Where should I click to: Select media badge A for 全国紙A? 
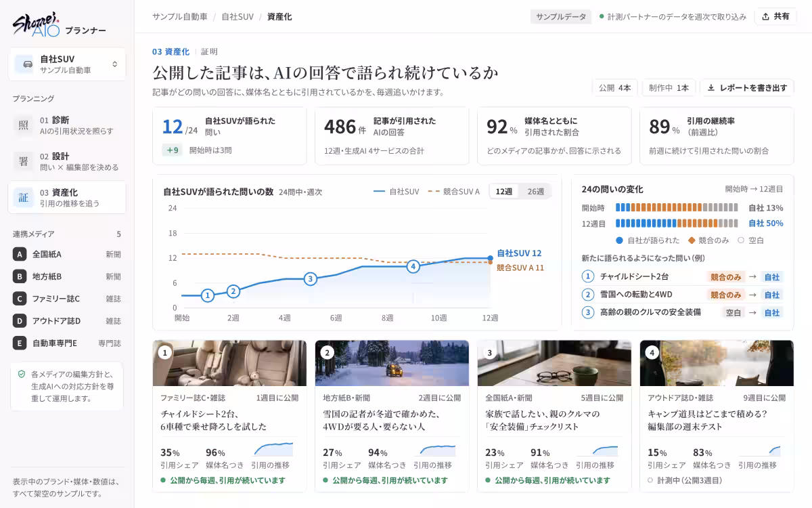(20, 254)
